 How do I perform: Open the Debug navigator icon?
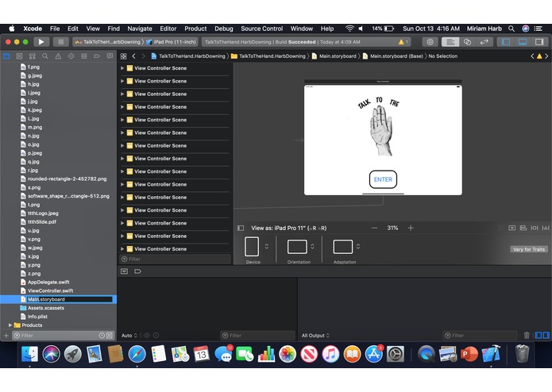coord(83,56)
